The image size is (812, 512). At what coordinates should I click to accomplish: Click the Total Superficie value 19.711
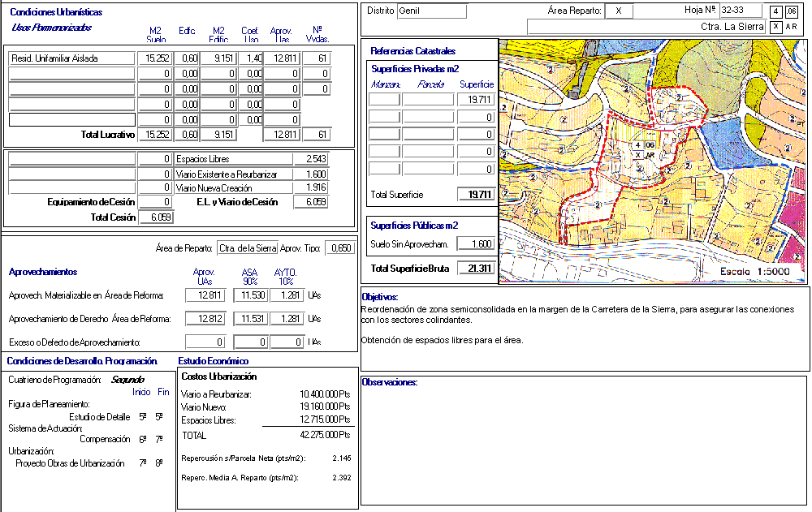(x=475, y=195)
